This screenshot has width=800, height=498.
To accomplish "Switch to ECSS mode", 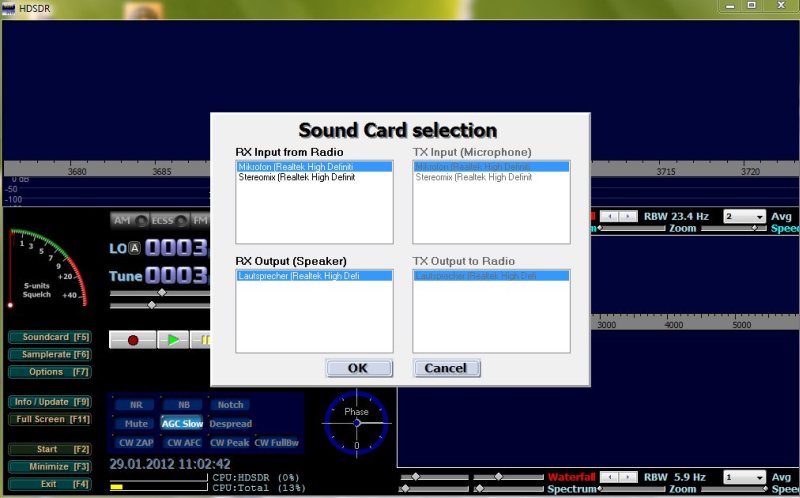I will click(x=162, y=220).
